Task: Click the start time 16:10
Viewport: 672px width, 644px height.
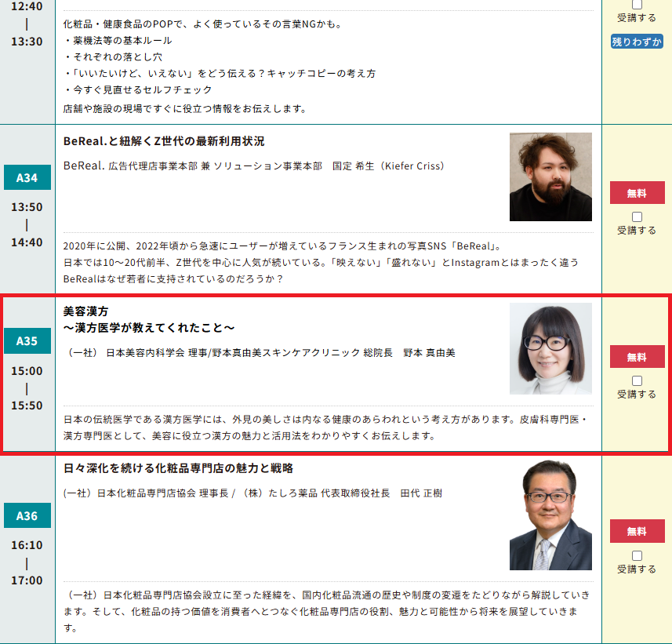Action: pyautogui.click(x=27, y=545)
